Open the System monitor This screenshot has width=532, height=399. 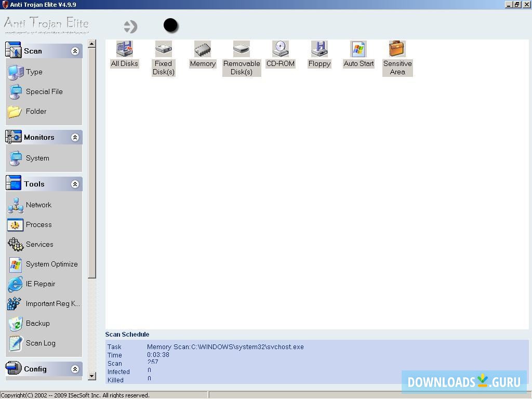(29, 158)
